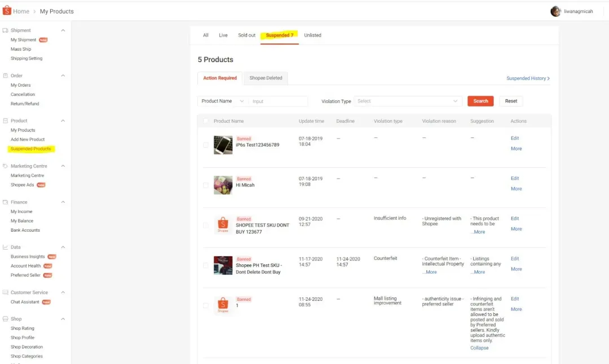Click the Shopee logo icon at top left
Image resolution: width=609 pixels, height=364 pixels.
click(7, 11)
